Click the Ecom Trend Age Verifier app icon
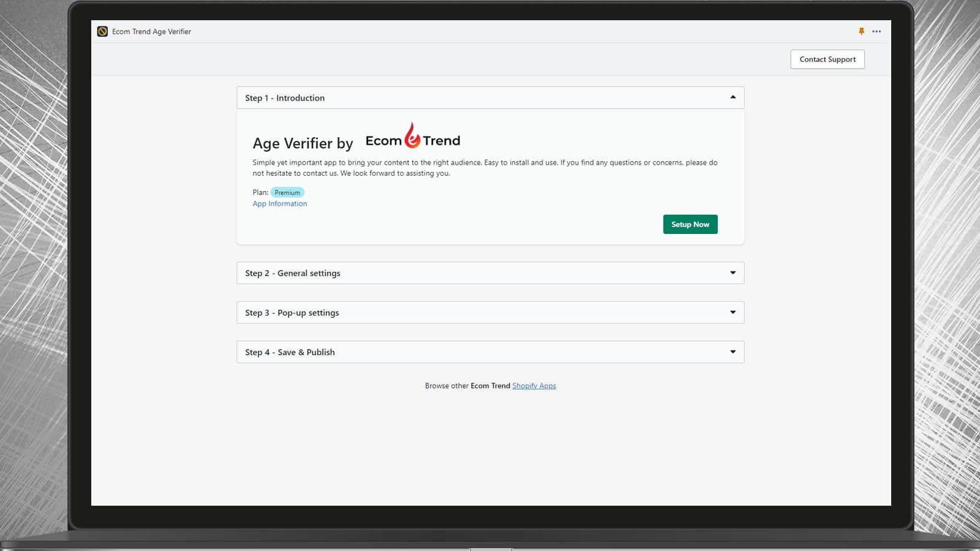The height and width of the screenshot is (551, 980). tap(102, 31)
